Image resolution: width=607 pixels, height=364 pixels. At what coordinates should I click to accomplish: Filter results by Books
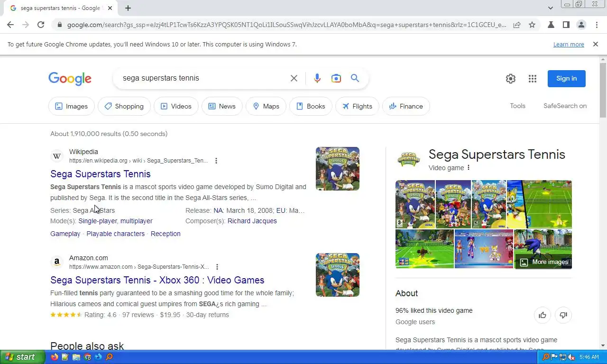(311, 106)
